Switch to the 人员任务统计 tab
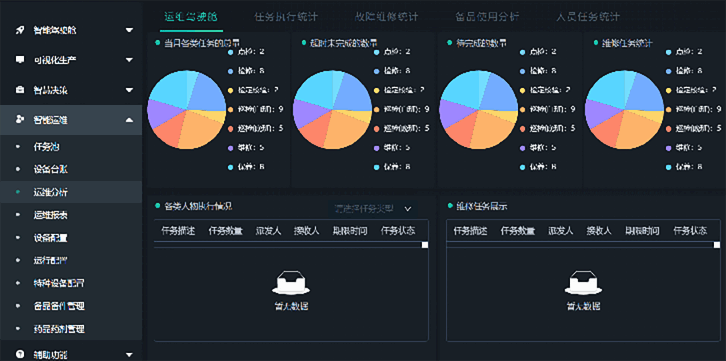726x361 pixels. point(588,17)
